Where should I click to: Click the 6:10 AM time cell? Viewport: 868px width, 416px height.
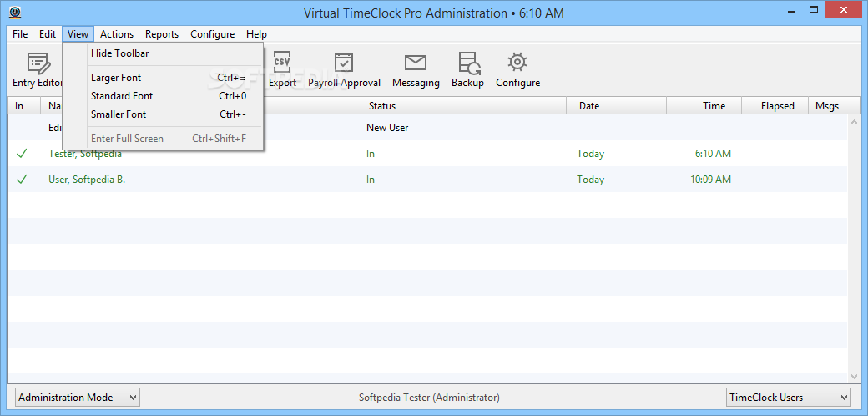point(713,154)
